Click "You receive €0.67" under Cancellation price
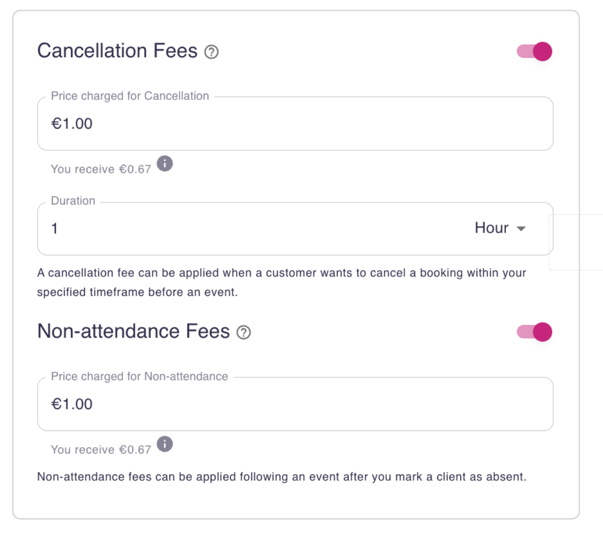Screen dimensions: 603x541 pos(101,169)
